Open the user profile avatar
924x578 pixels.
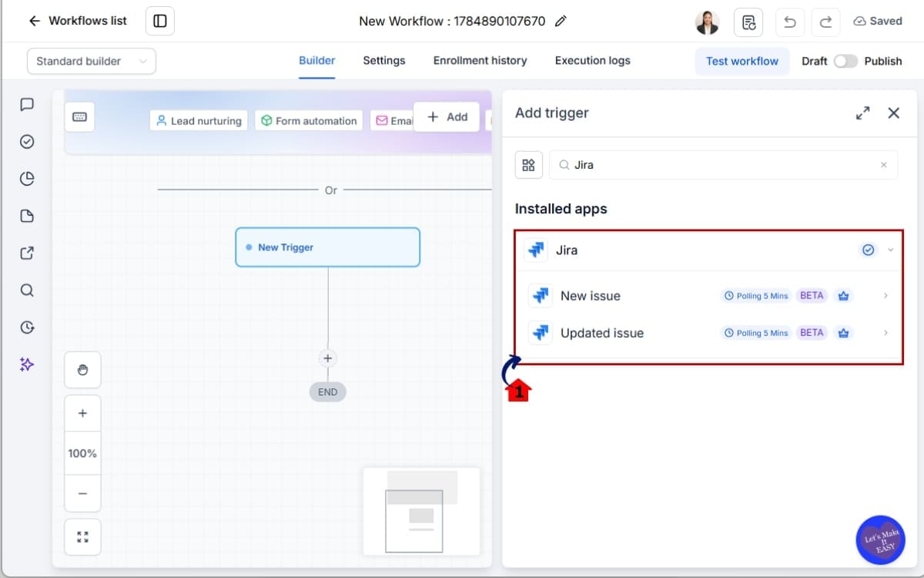[x=707, y=22]
